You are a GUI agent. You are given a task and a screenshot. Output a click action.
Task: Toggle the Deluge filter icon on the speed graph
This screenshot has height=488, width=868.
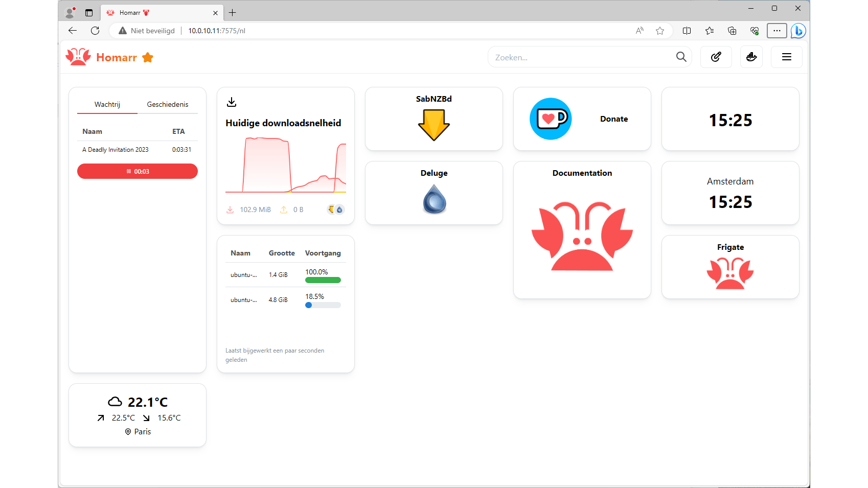[x=339, y=209]
